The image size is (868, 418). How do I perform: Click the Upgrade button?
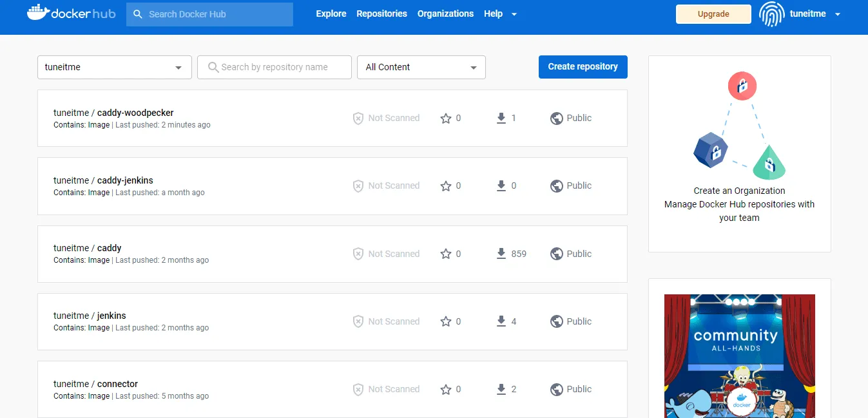tap(713, 14)
